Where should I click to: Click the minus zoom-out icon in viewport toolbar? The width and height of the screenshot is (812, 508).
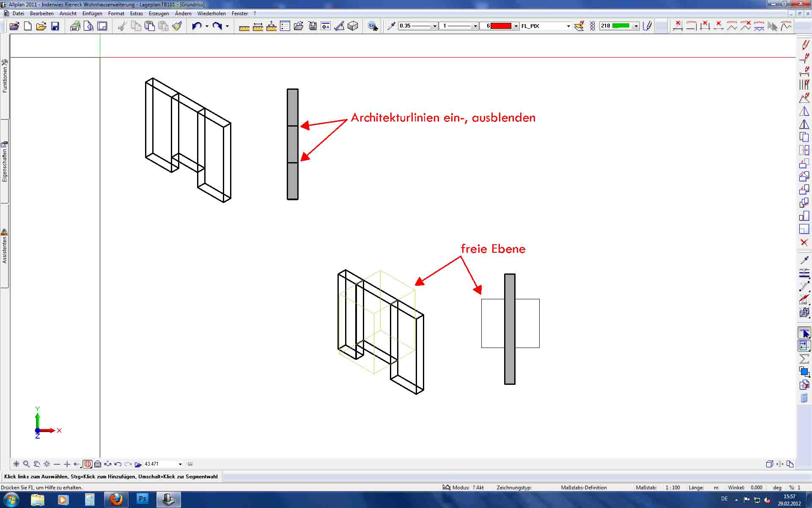(x=57, y=464)
